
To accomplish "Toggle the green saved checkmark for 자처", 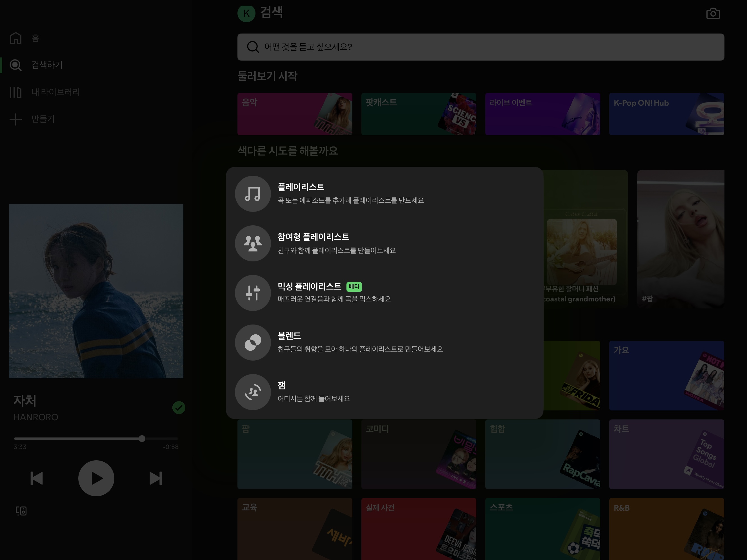I will pyautogui.click(x=179, y=408).
